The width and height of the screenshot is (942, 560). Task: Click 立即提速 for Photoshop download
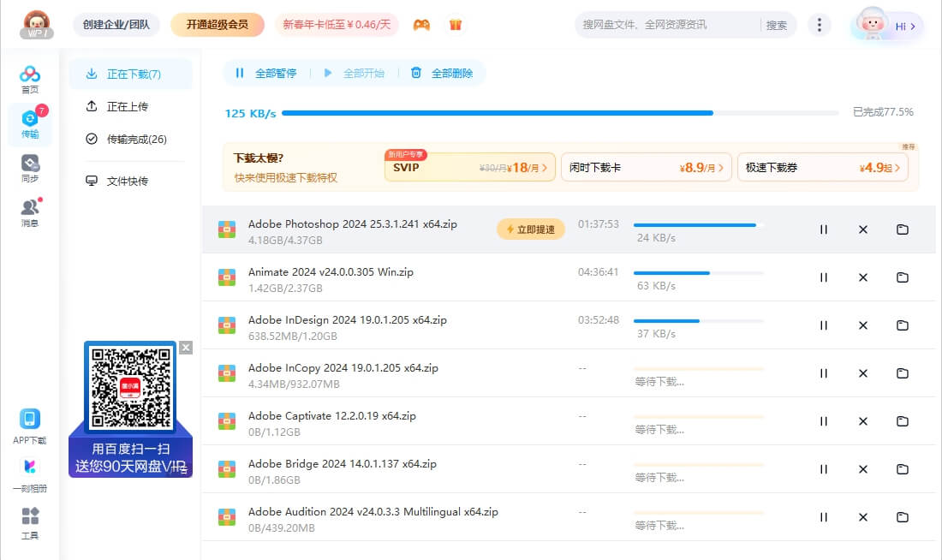click(x=530, y=229)
